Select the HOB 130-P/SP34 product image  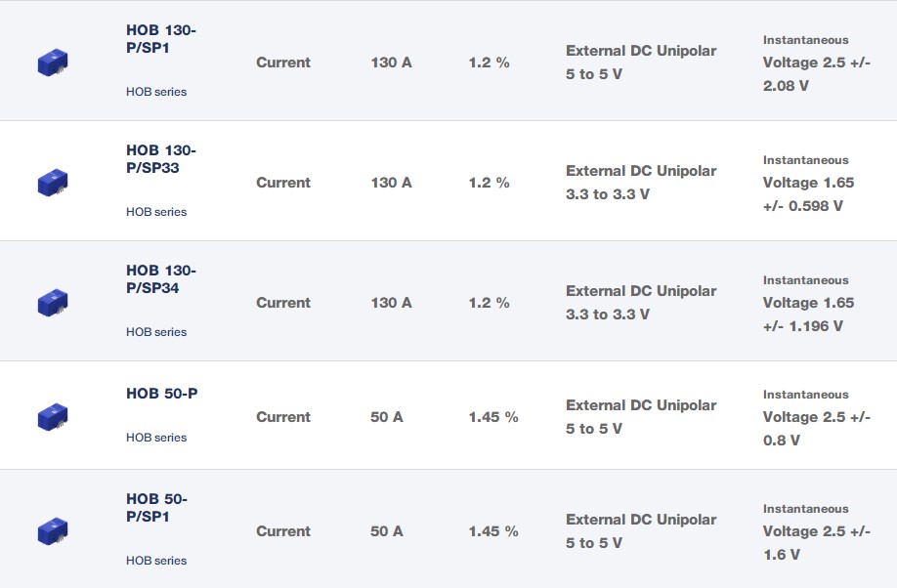(53, 303)
